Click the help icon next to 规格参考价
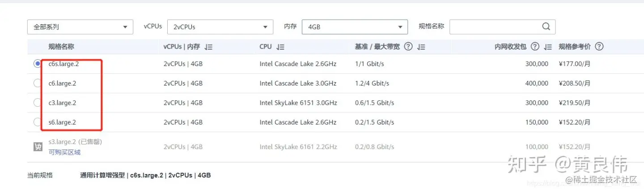Screen dimensions: 644x191 click(x=599, y=46)
